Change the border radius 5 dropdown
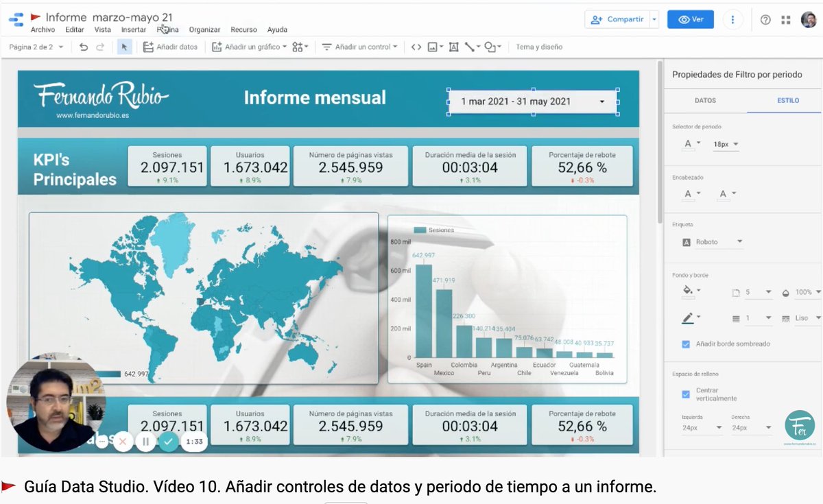 click(752, 292)
